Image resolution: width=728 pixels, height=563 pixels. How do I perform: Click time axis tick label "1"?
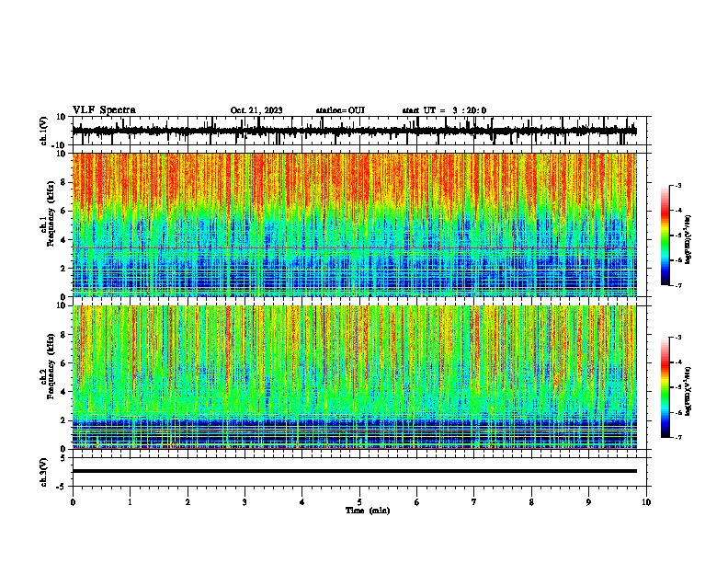click(130, 502)
